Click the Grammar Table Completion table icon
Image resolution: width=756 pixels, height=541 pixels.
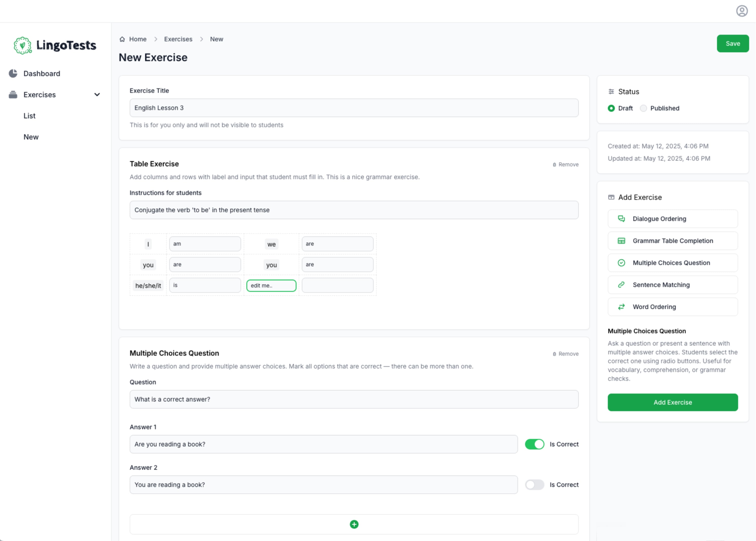(621, 241)
